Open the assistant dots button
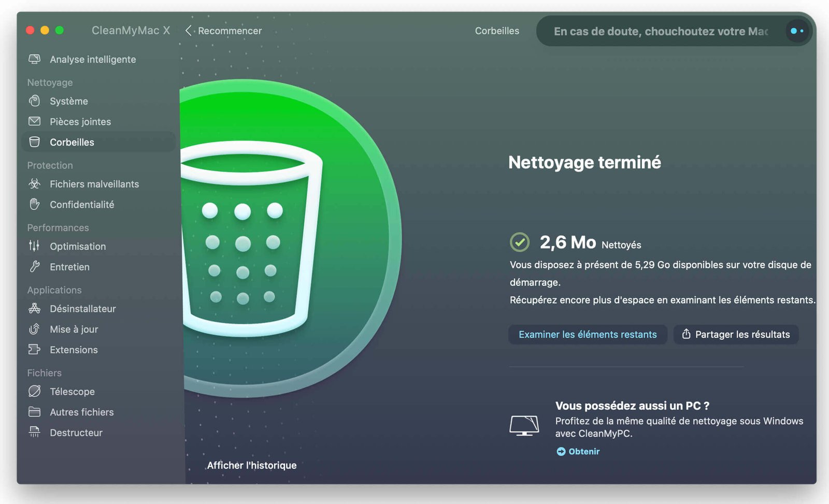 tap(797, 31)
